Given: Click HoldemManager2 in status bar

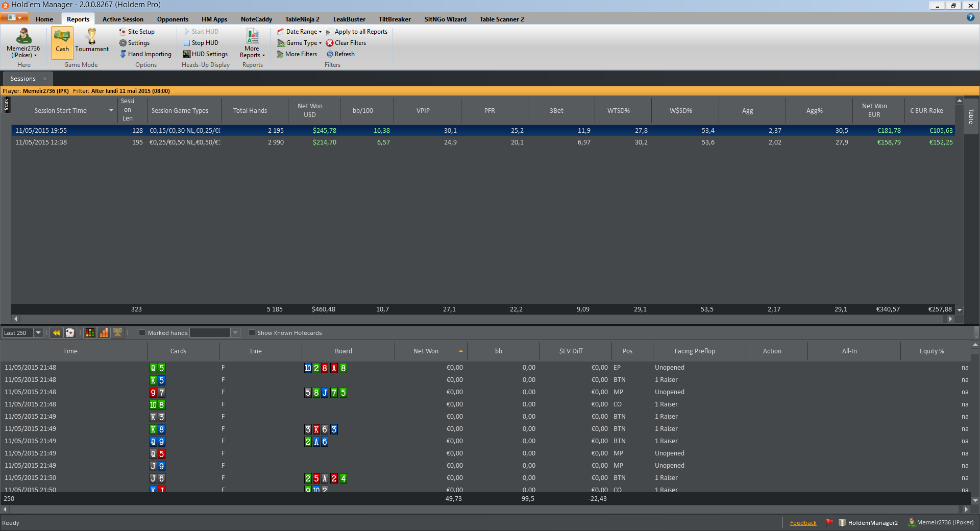Looking at the screenshot, I should [x=869, y=523].
